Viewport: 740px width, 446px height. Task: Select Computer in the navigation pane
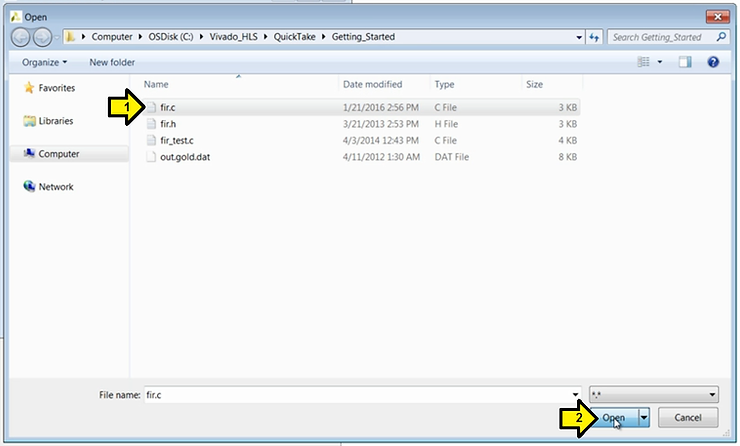30,154
